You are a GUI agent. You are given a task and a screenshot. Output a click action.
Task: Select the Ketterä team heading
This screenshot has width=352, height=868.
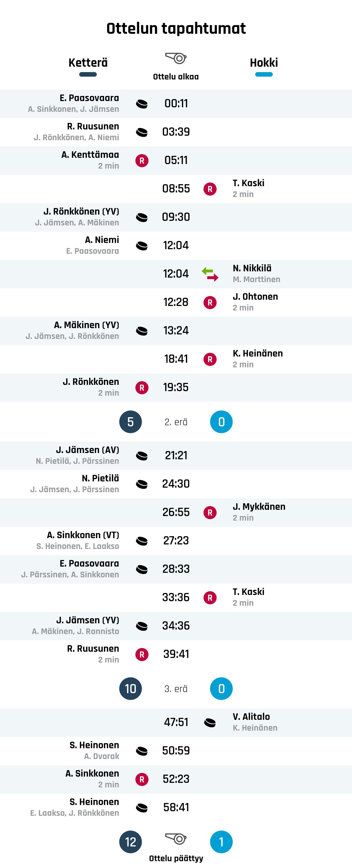click(88, 63)
